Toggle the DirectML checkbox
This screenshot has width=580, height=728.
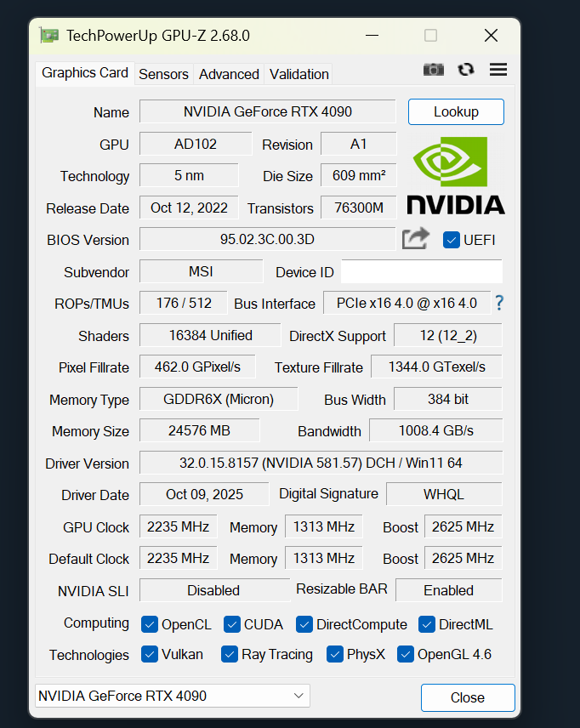(x=426, y=624)
